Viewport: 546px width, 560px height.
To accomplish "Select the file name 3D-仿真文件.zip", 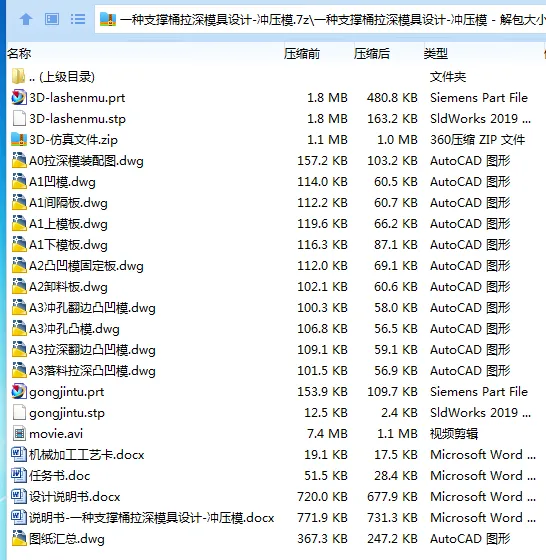I will (73, 140).
